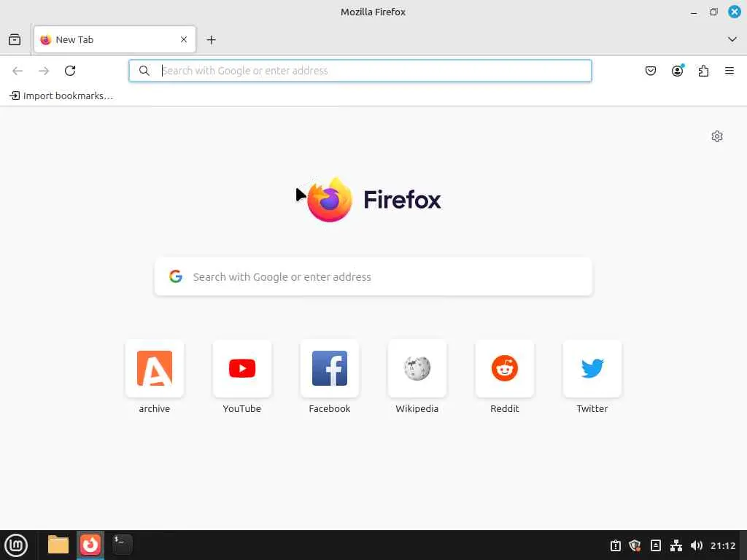Open the Extensions panel
The width and height of the screenshot is (747, 560).
(703, 71)
